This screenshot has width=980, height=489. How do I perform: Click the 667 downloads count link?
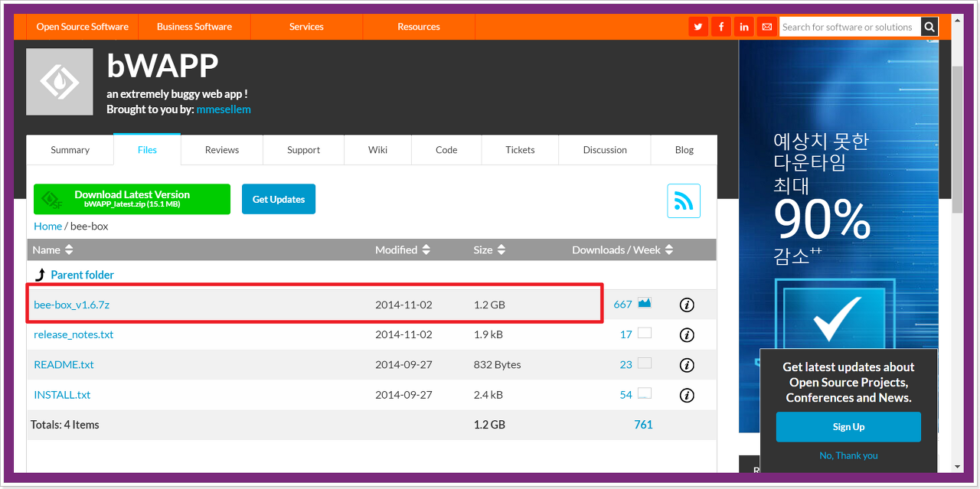622,305
